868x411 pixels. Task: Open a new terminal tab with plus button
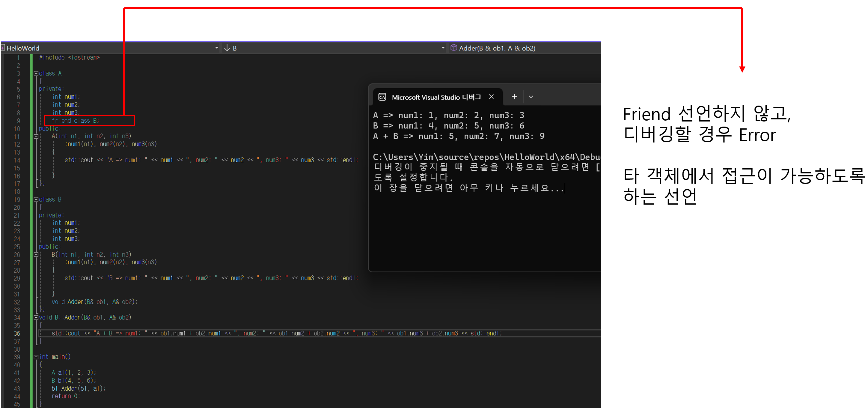click(514, 97)
